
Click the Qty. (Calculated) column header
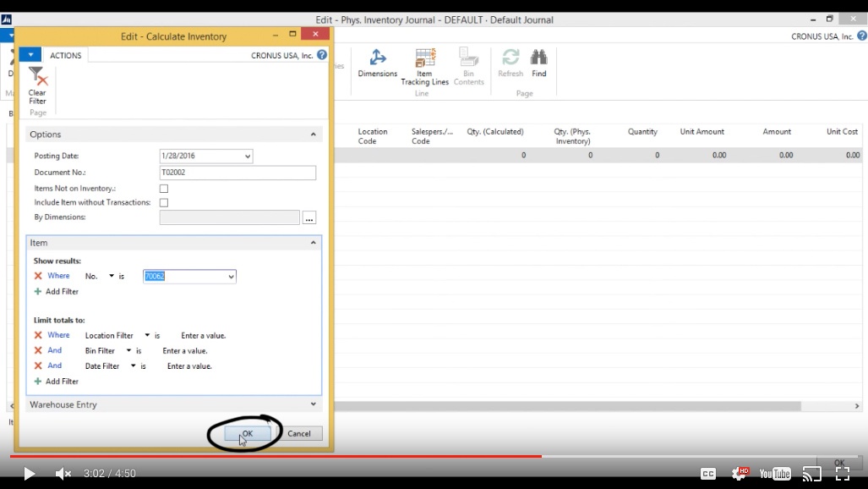click(495, 132)
